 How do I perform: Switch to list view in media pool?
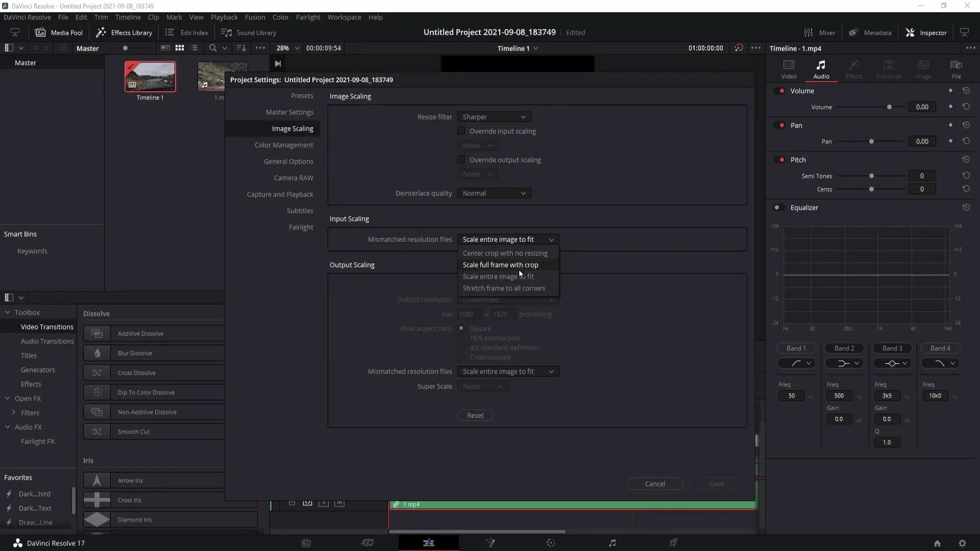pos(194,48)
